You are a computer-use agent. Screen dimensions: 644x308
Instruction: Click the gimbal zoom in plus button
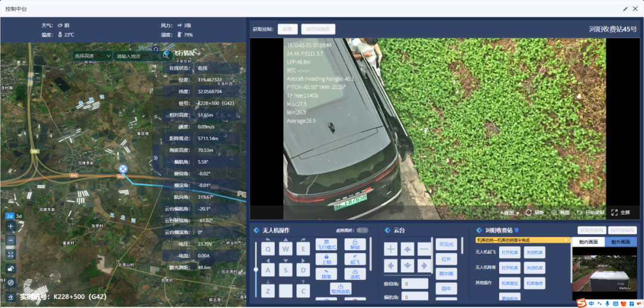point(391,249)
